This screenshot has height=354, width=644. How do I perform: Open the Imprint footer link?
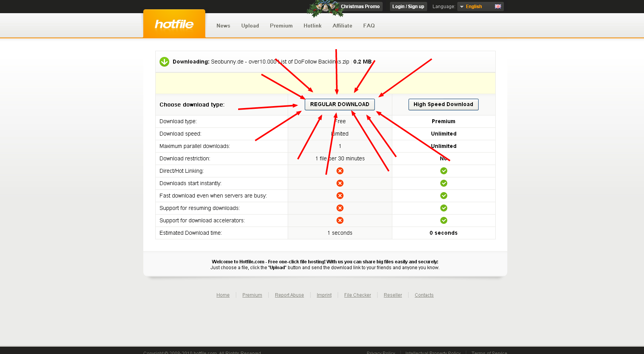click(324, 295)
